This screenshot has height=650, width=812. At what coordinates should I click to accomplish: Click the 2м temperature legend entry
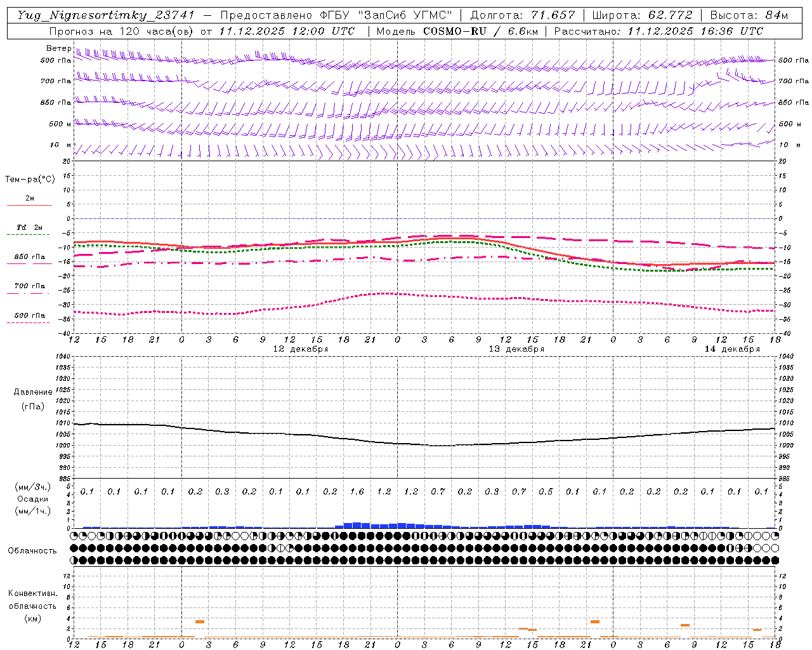coord(30,199)
